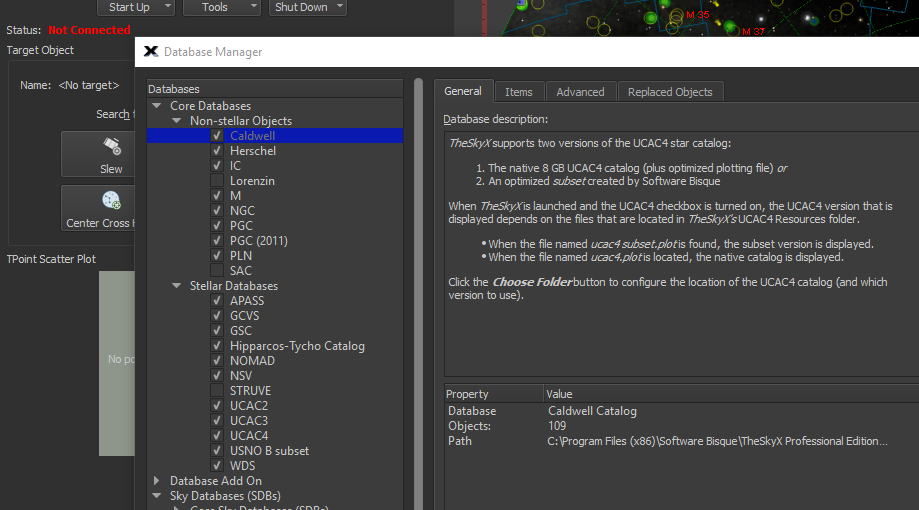Open the Tools dropdown arrow

coord(254,6)
